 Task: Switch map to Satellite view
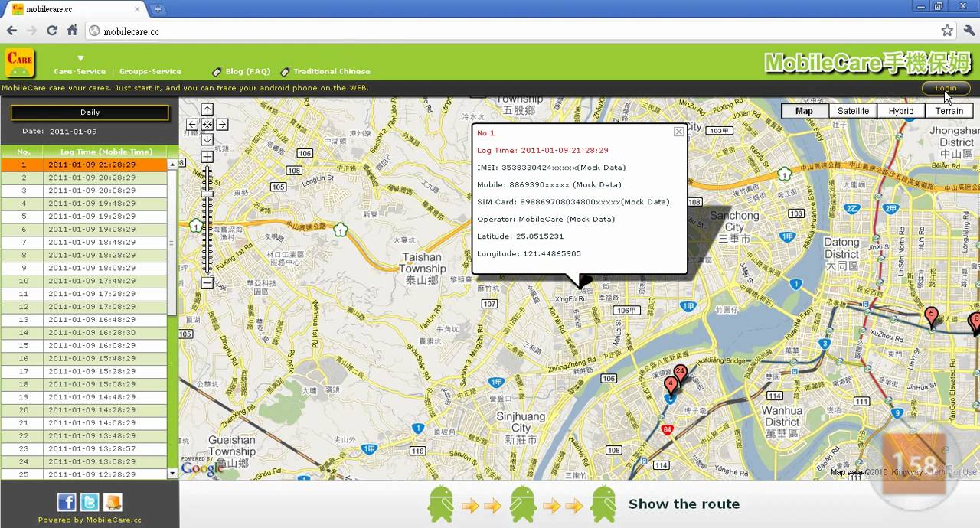853,111
